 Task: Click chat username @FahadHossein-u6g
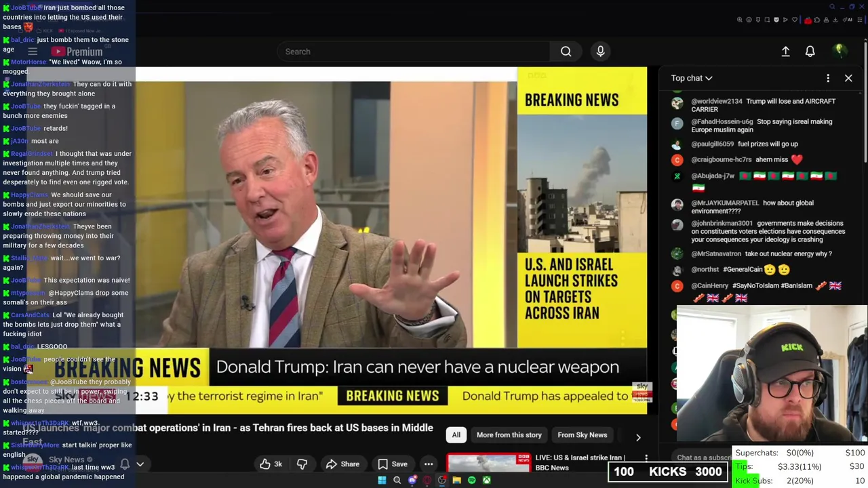click(722, 121)
